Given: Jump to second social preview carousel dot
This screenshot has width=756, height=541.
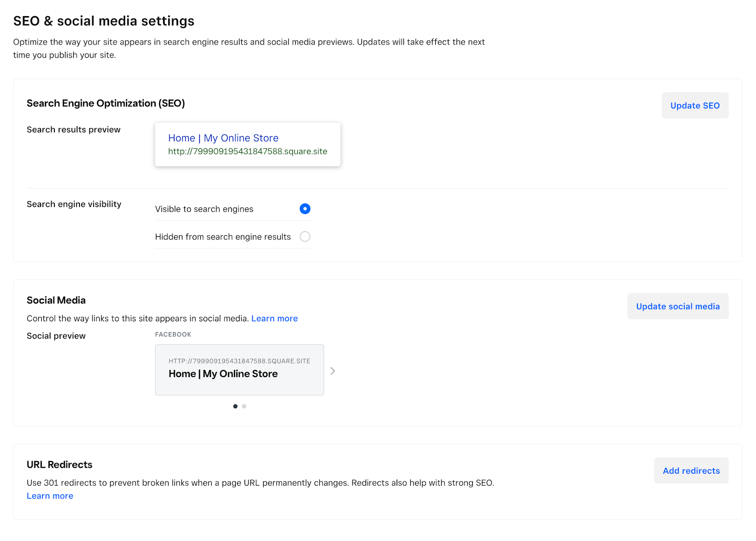Looking at the screenshot, I should point(244,406).
